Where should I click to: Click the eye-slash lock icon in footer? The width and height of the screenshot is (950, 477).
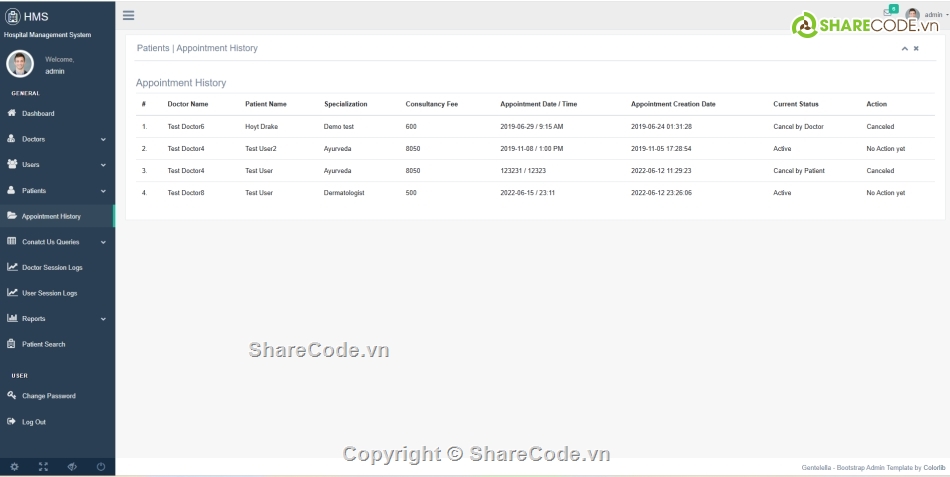[x=72, y=467]
